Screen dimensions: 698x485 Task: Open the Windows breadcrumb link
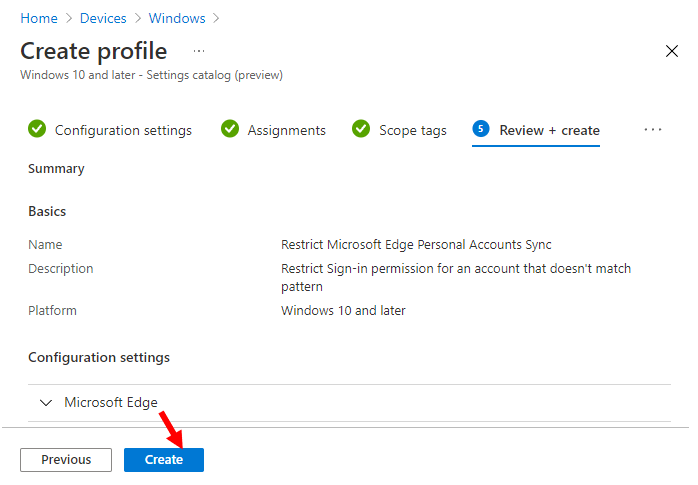point(177,18)
